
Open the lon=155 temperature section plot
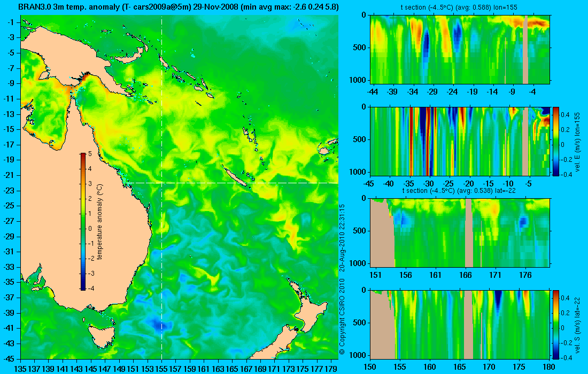460,50
